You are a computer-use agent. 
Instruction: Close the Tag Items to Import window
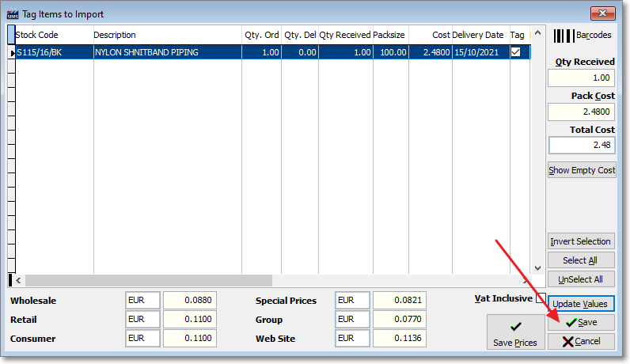(602, 13)
